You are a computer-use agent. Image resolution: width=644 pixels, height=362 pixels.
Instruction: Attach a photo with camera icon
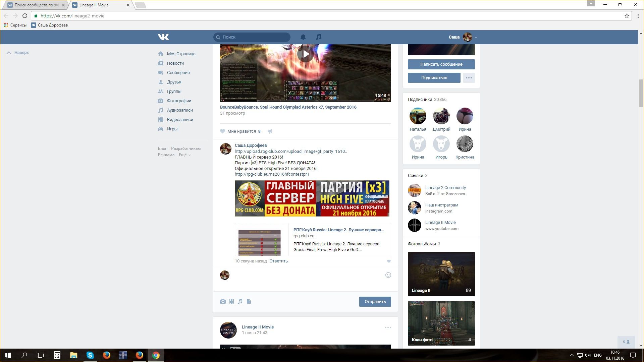(x=223, y=301)
